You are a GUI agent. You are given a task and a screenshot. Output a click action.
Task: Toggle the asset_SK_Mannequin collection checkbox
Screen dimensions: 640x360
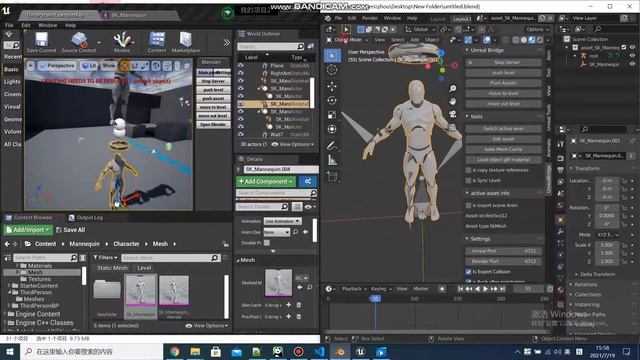(x=624, y=47)
